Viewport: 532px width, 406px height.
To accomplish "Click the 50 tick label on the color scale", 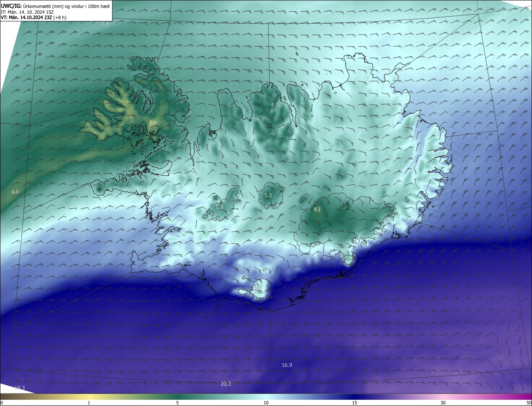I will pos(529,403).
